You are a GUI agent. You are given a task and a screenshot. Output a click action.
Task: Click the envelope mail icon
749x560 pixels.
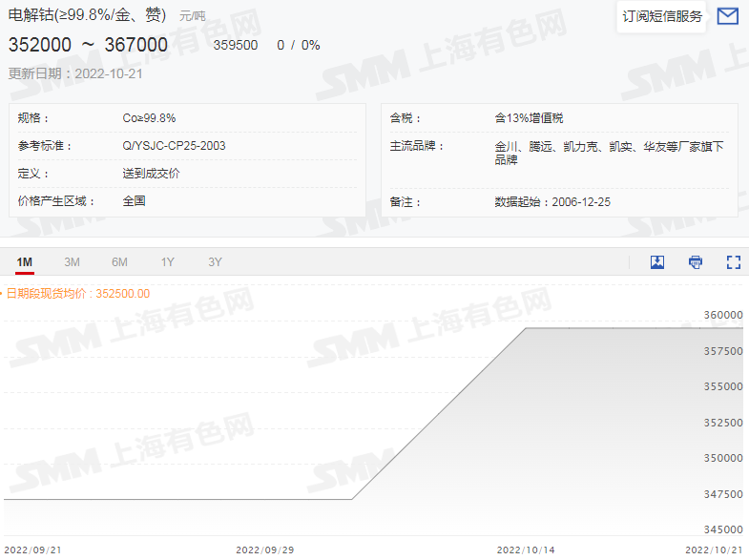point(727,16)
